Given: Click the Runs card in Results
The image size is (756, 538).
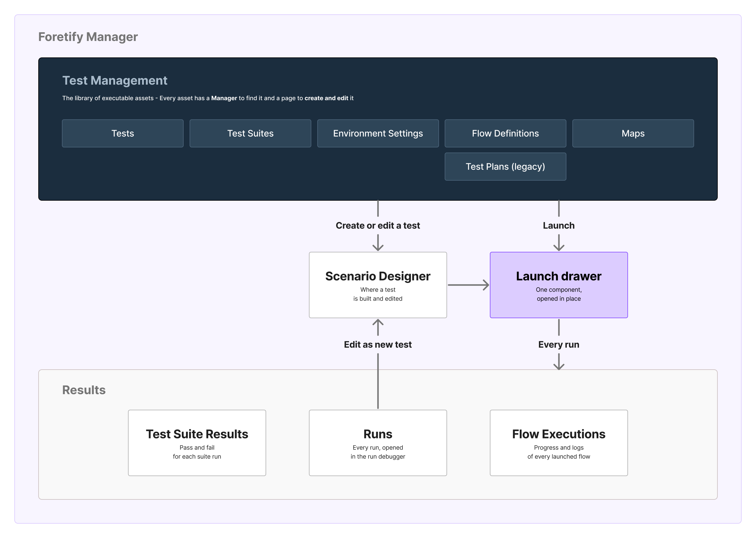Looking at the screenshot, I should click(378, 443).
